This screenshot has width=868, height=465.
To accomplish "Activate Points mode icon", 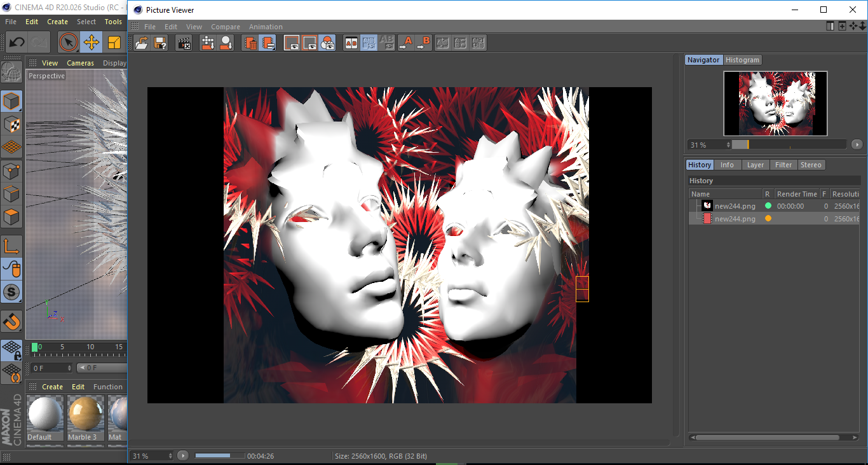I will (x=11, y=170).
